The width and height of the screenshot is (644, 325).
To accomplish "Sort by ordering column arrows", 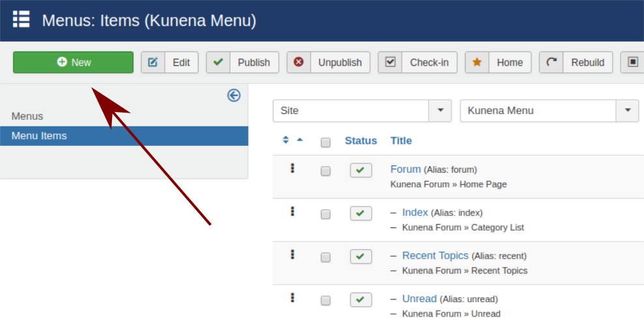I will tap(286, 140).
